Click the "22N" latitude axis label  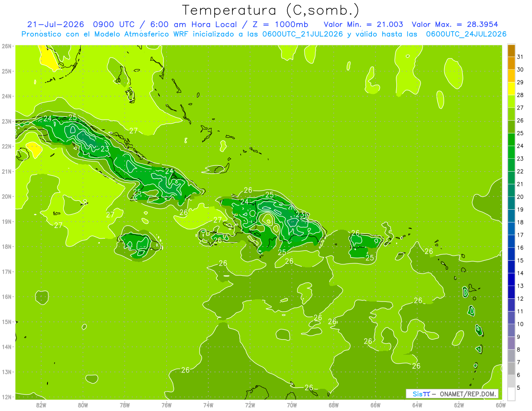pyautogui.click(x=7, y=146)
